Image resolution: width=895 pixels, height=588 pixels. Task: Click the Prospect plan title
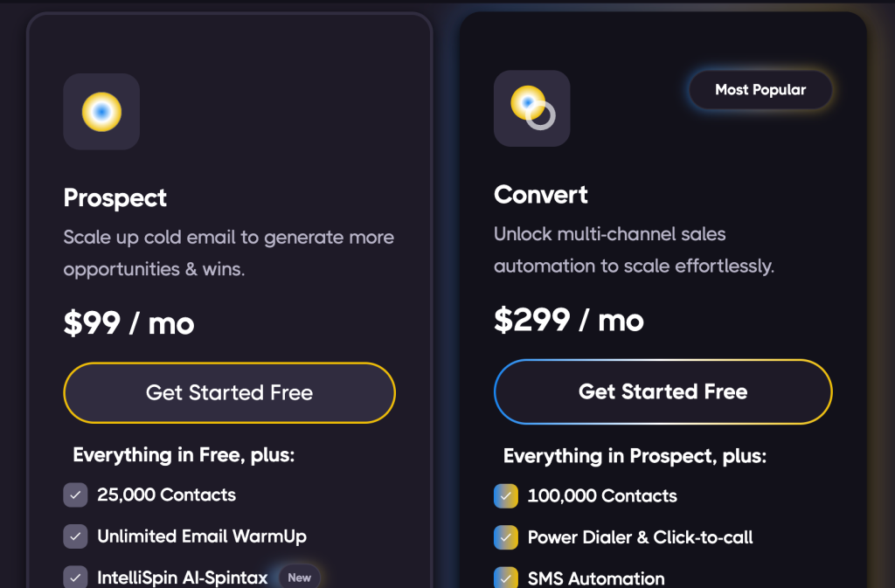(x=114, y=198)
